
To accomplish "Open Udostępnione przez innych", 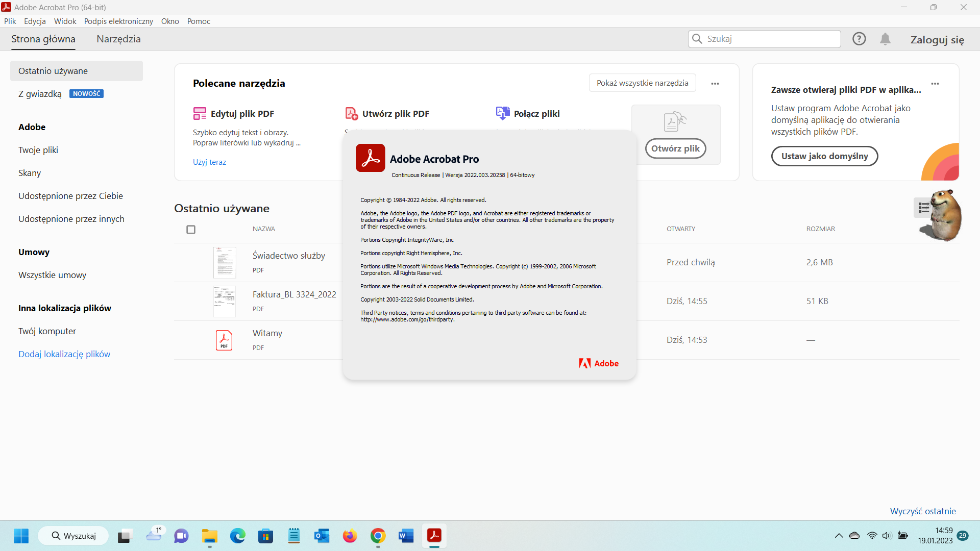I will (x=71, y=219).
